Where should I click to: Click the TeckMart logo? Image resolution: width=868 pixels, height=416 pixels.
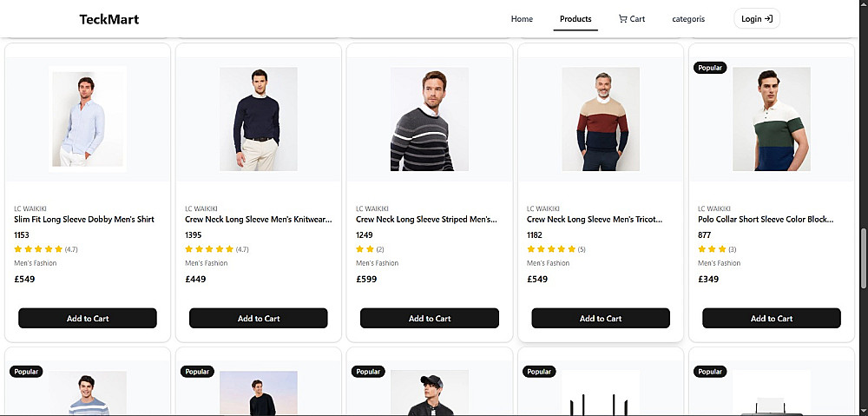108,19
